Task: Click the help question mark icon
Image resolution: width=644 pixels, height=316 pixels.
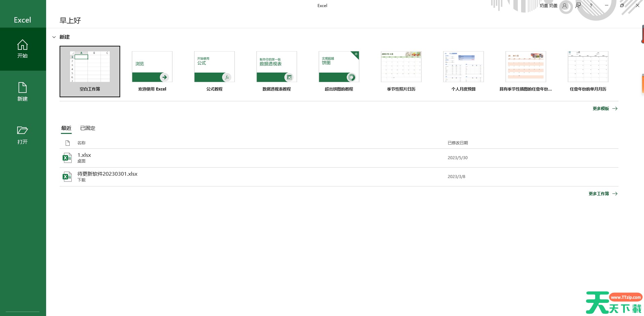Action: [591, 6]
